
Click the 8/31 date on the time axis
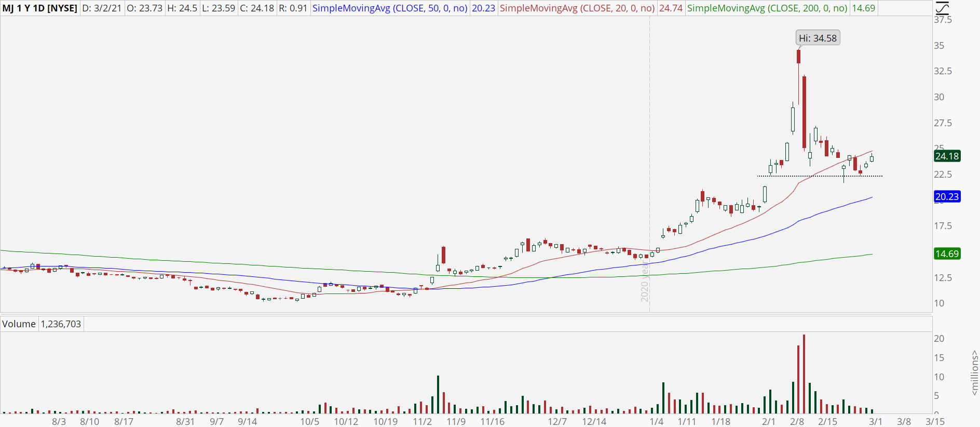(185, 421)
